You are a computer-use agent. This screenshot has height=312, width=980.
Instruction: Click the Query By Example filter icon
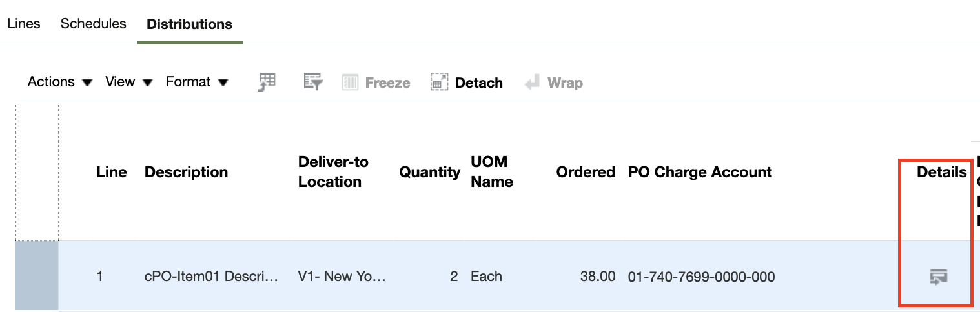click(x=313, y=83)
